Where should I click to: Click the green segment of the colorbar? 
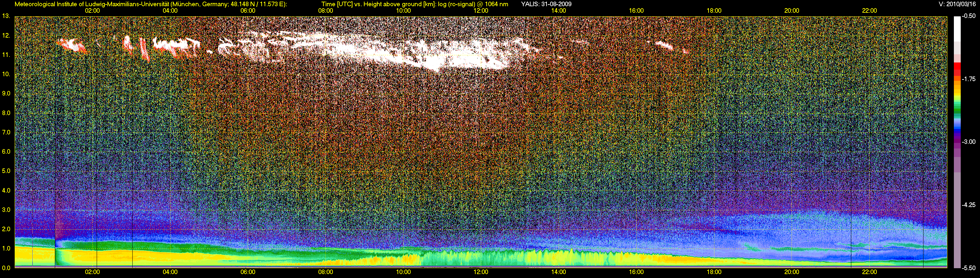957,111
